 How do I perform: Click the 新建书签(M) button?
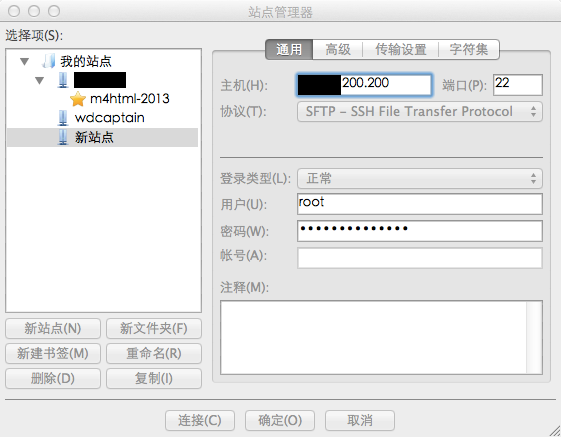pos(53,353)
